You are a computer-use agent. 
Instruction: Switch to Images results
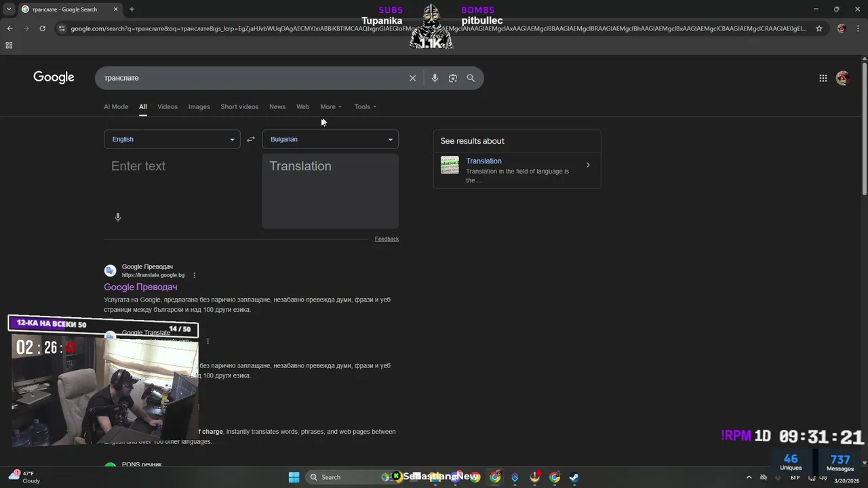[199, 106]
